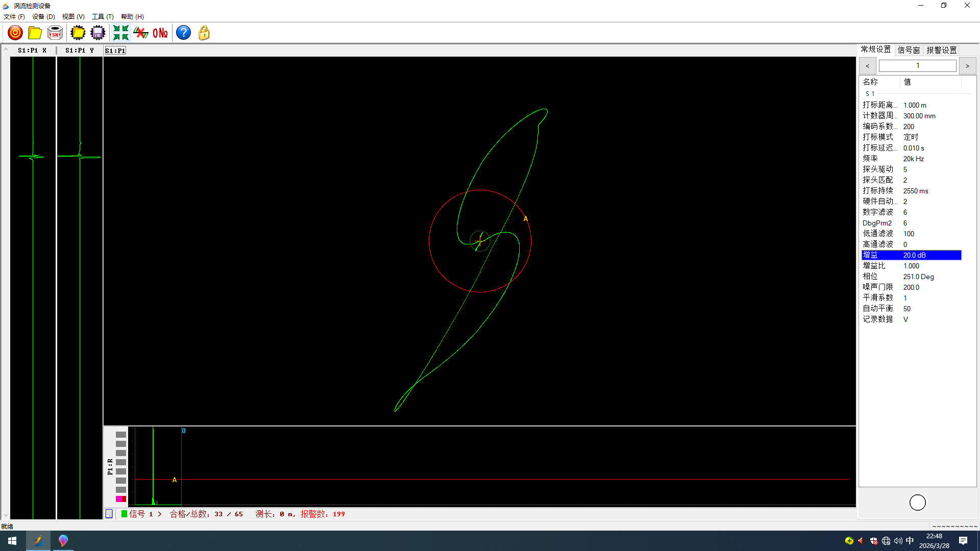This screenshot has width=980, height=551.
Task: Open the notification center icon
Action: 963,541
